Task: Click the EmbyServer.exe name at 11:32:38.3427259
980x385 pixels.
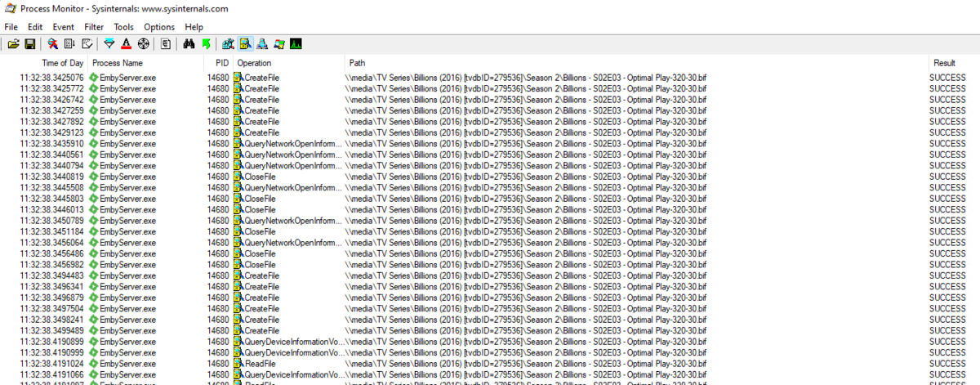Action: click(128, 110)
